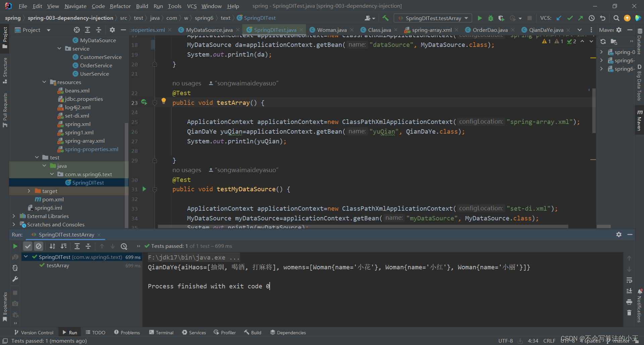Sort tests by duration icon
This screenshot has width=644, height=345.
[64, 246]
